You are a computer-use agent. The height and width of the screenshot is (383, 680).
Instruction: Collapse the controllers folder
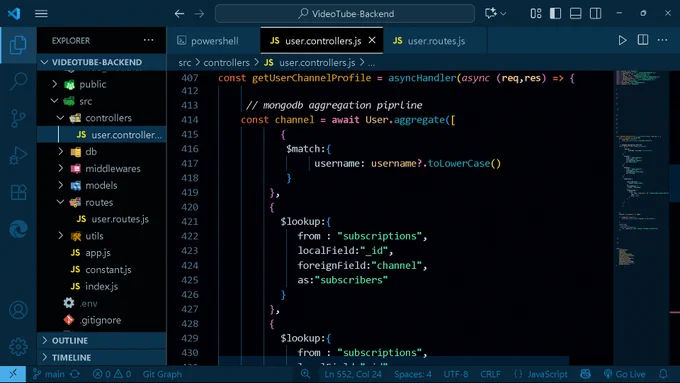pyautogui.click(x=61, y=118)
